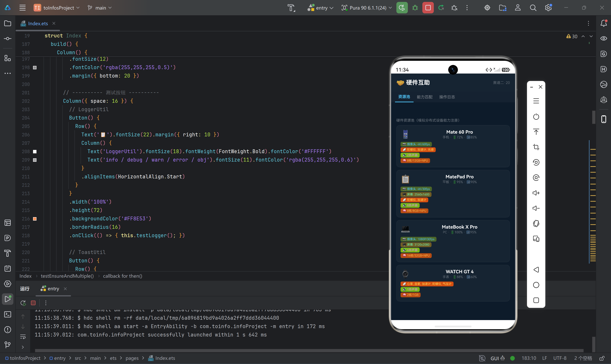The height and width of the screenshot is (364, 611).
Task: Take emulator screenshot with crop icon
Action: tap(536, 147)
